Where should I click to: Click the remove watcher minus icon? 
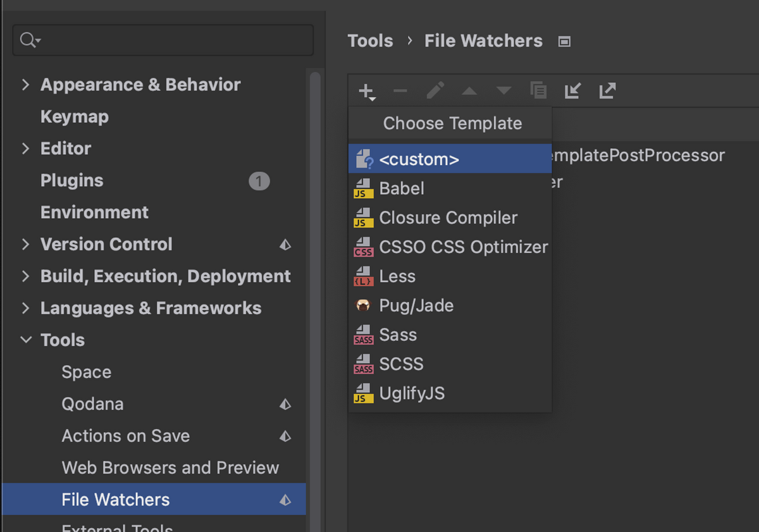(x=400, y=90)
